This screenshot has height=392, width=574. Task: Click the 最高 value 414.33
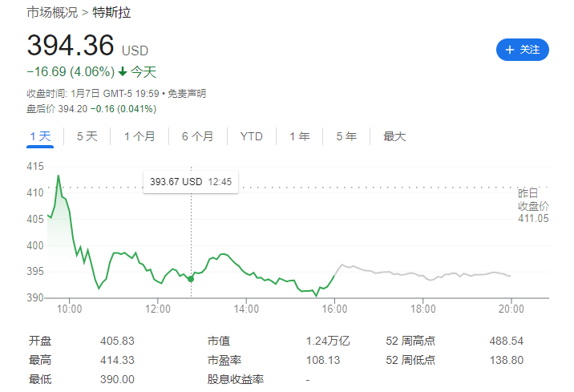[118, 360]
